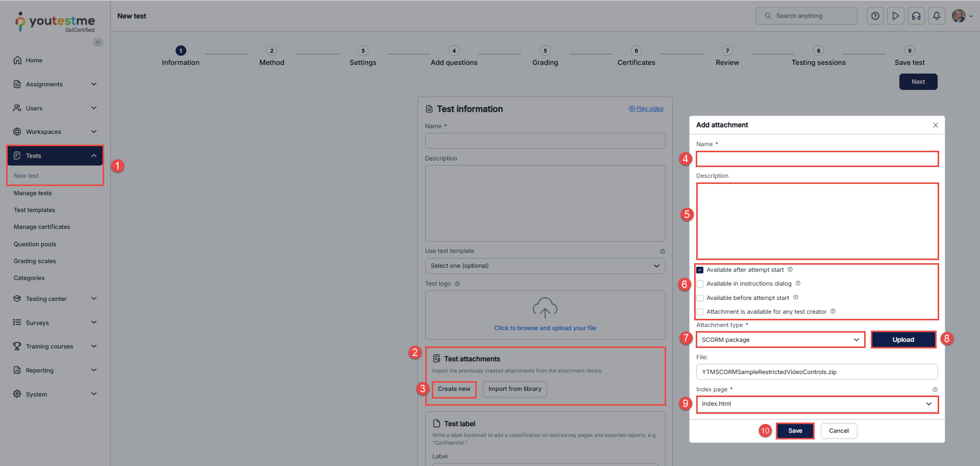Open the Index page dropdown

[817, 404]
